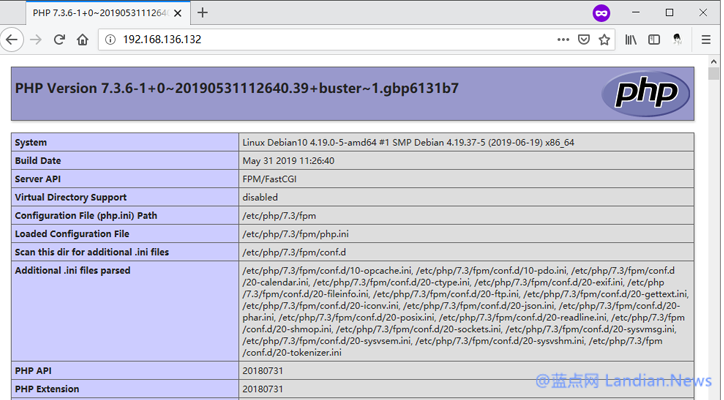This screenshot has height=400, width=724.
Task: Save page to Pocket
Action: [583, 39]
